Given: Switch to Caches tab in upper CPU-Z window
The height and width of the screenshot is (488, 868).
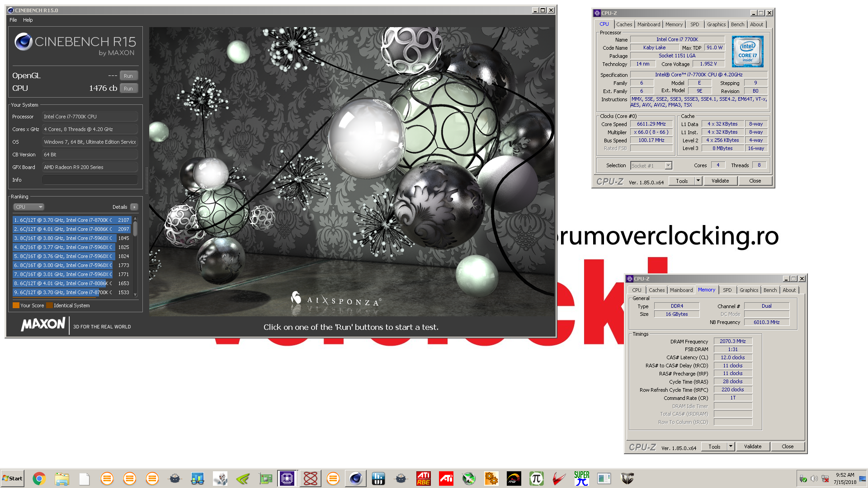Looking at the screenshot, I should point(624,24).
